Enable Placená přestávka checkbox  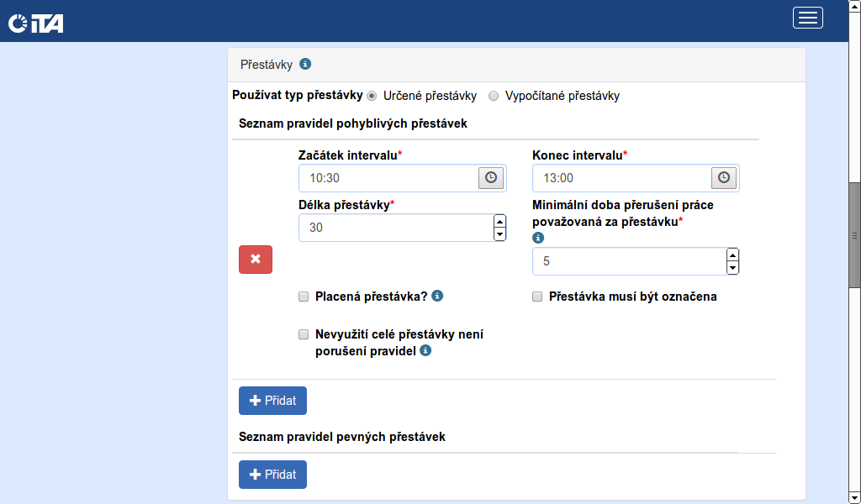[304, 297]
